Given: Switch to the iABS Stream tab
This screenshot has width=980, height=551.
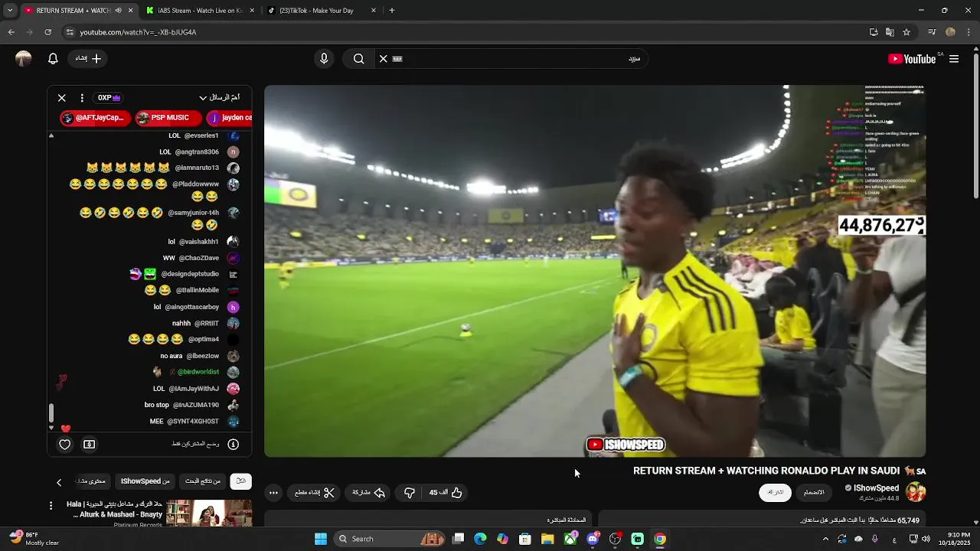Looking at the screenshot, I should click(195, 11).
